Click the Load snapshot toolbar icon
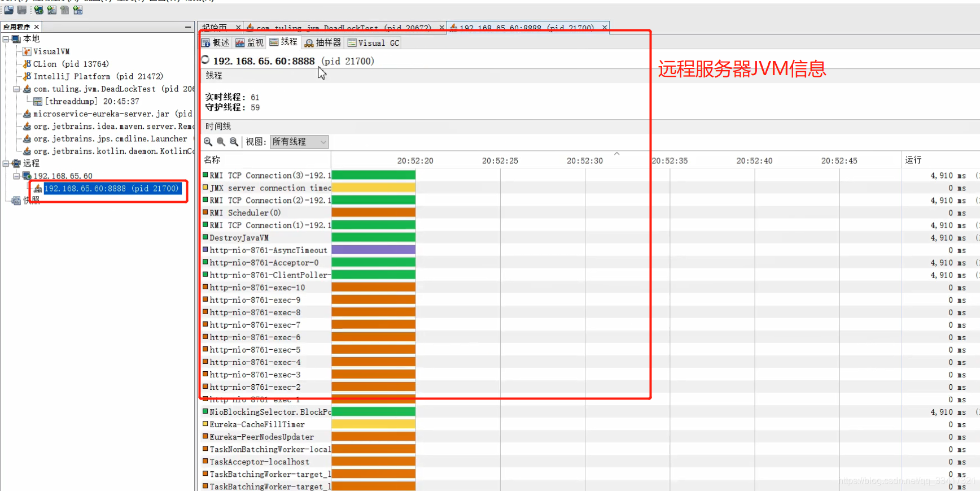The width and height of the screenshot is (980, 491). click(x=8, y=10)
